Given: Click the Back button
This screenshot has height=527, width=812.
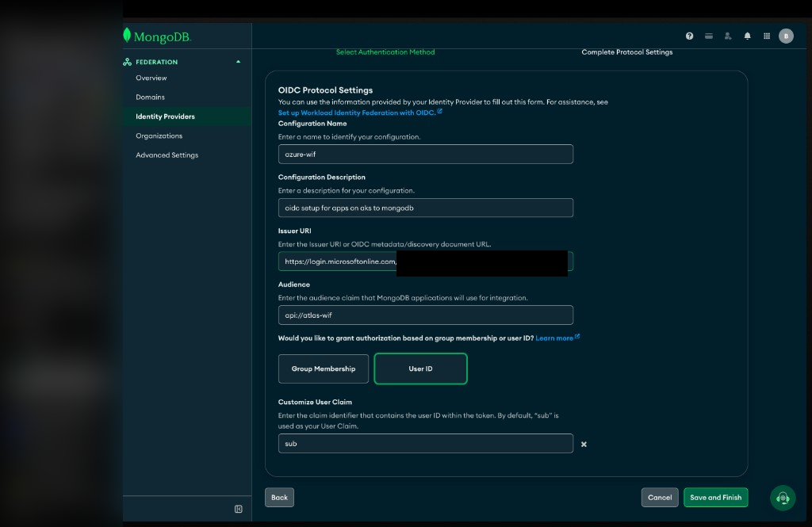Looking at the screenshot, I should pos(279,498).
